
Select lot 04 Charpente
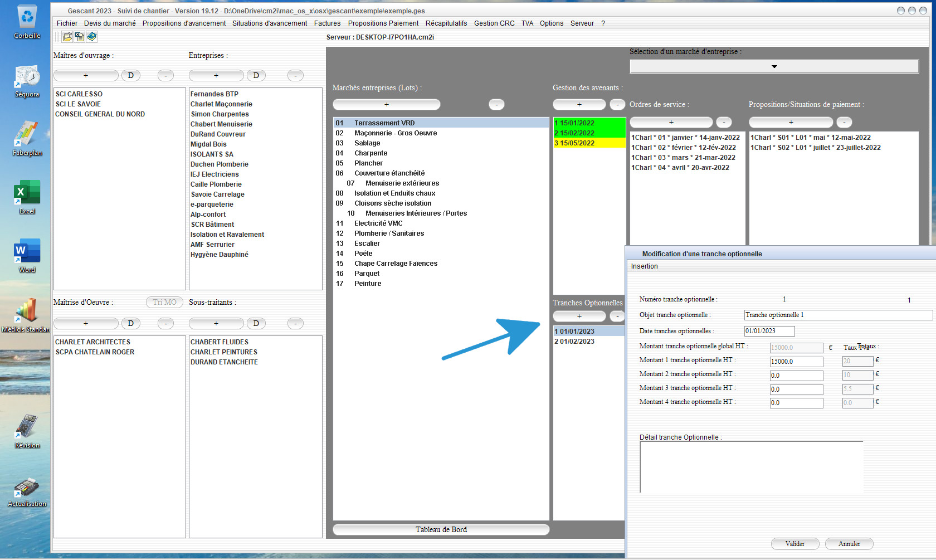point(441,153)
